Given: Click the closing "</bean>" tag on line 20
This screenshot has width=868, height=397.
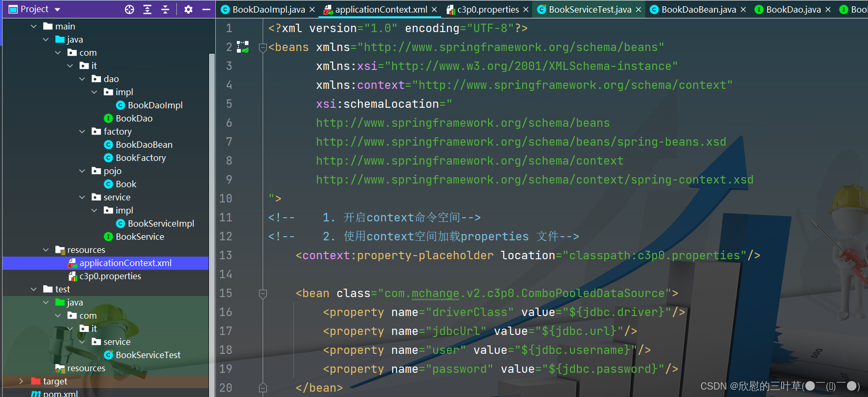Looking at the screenshot, I should click(319, 388).
